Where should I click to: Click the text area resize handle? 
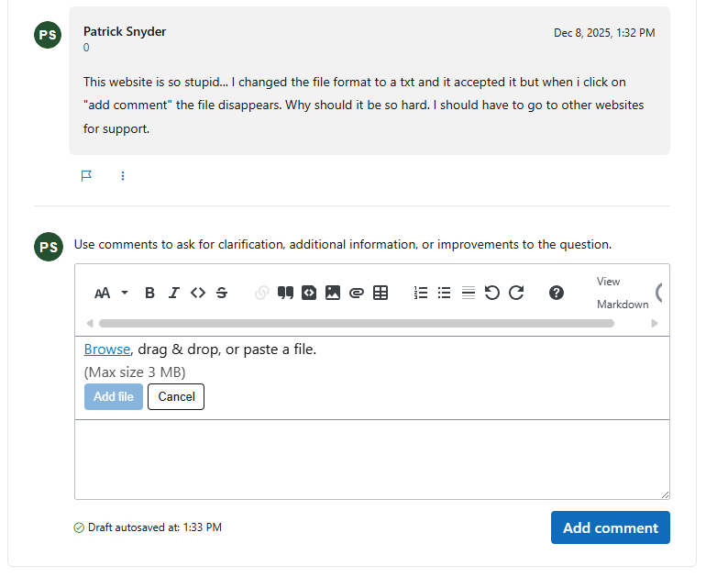665,494
